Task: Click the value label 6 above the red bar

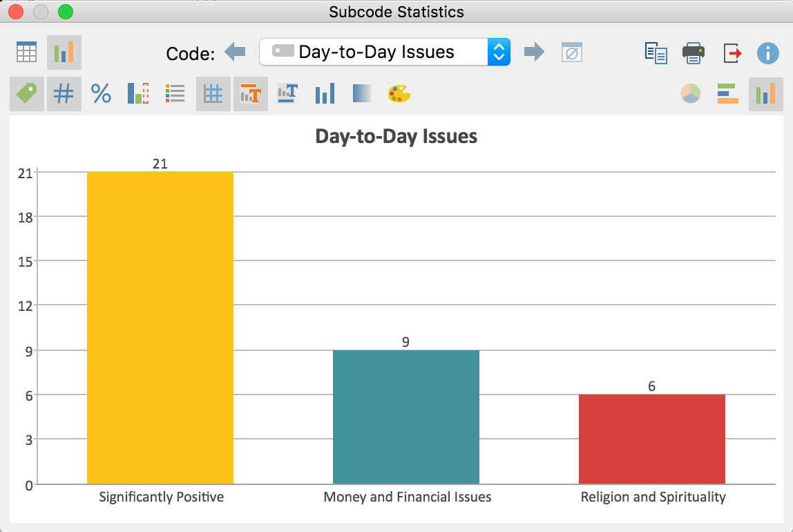Action: [x=651, y=387]
